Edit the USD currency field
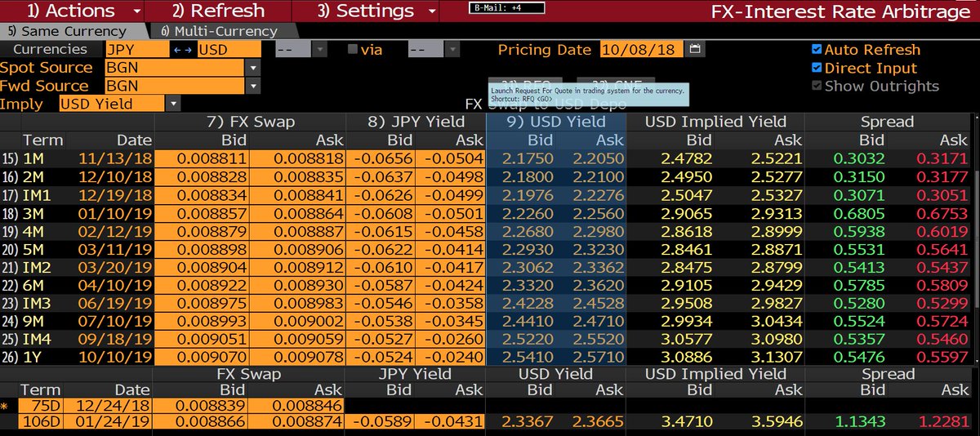 tap(229, 50)
